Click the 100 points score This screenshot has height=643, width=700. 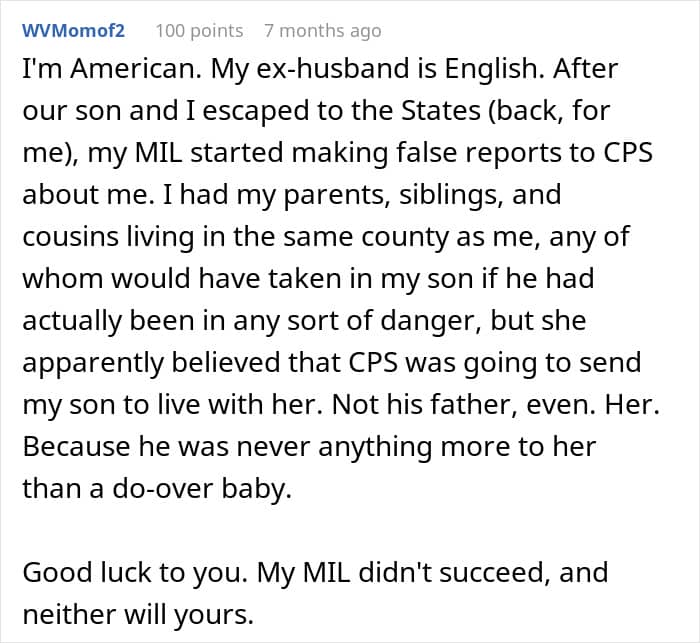click(199, 31)
